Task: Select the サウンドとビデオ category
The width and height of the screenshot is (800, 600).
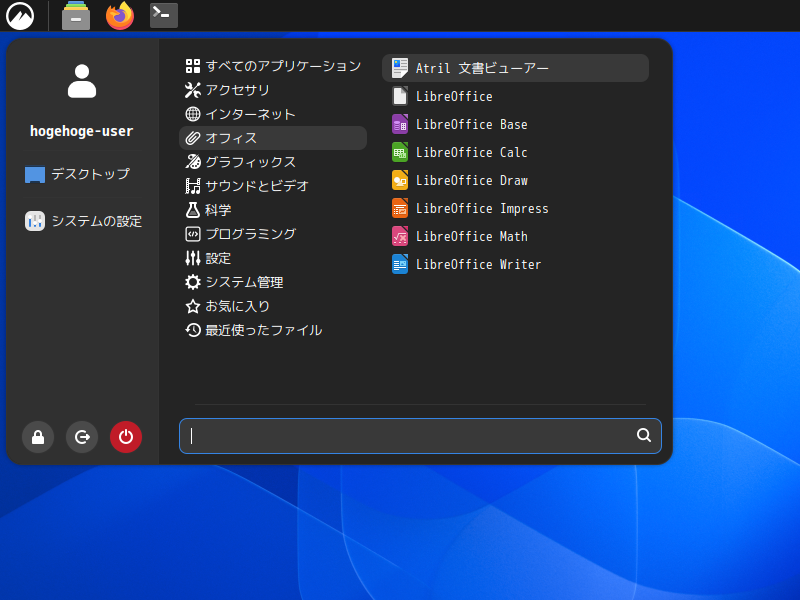Action: coord(273,186)
